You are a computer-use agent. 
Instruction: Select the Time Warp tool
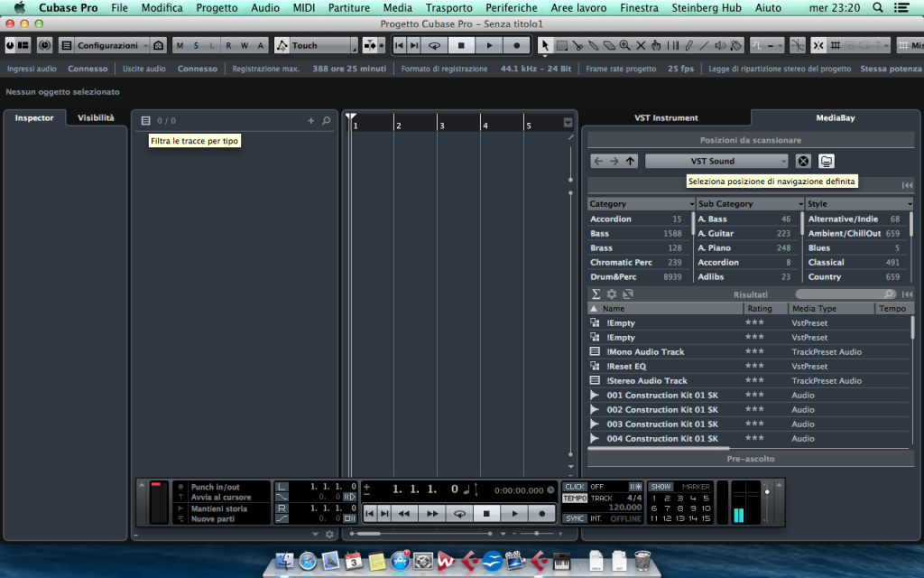(x=672, y=45)
